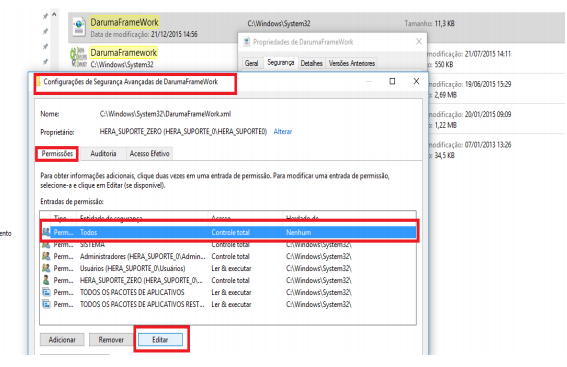
Task: Click the Propriedades de DarumaFrameWork title icon
Action: pos(247,42)
